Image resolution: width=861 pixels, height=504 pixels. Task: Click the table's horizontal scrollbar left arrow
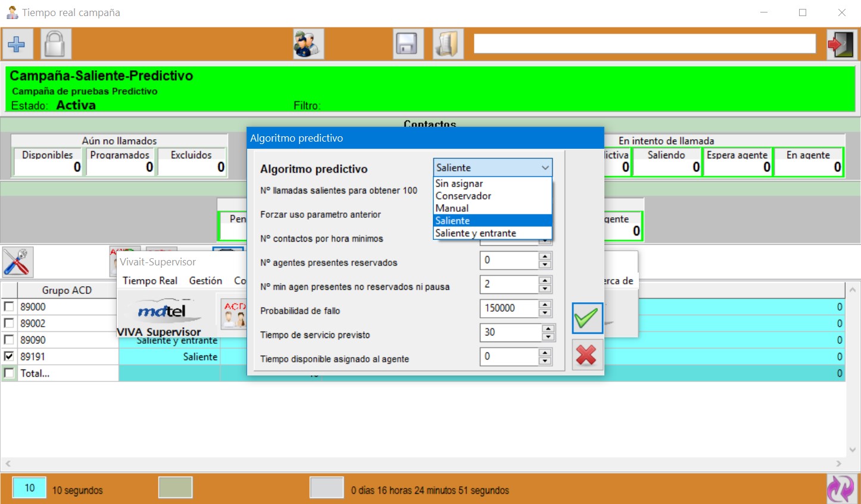pyautogui.click(x=8, y=463)
